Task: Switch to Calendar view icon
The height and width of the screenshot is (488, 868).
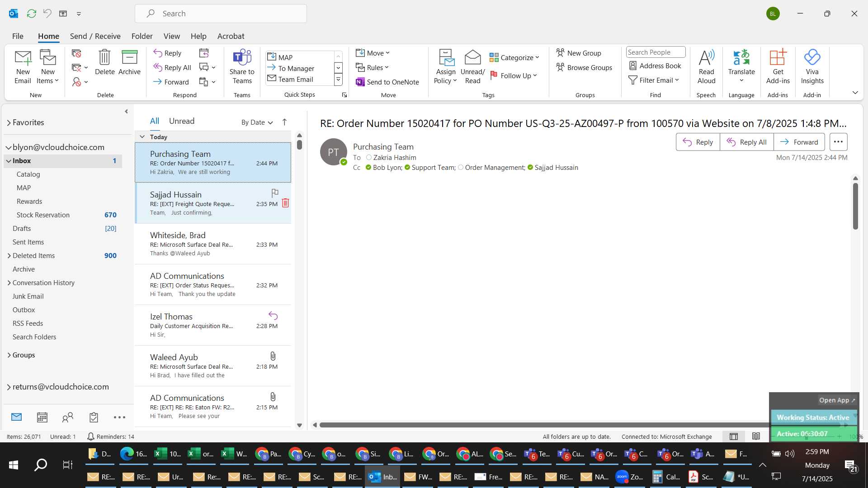Action: [x=42, y=417]
